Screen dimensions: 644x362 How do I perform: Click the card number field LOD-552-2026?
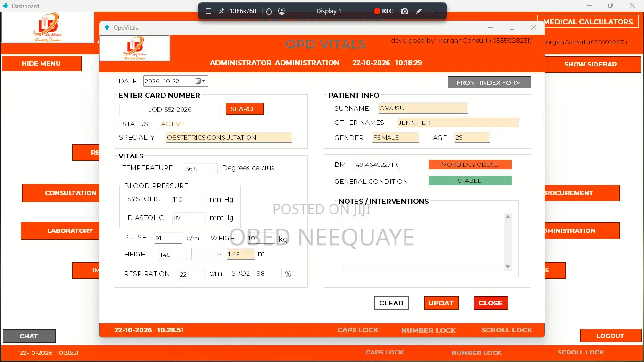click(x=170, y=109)
